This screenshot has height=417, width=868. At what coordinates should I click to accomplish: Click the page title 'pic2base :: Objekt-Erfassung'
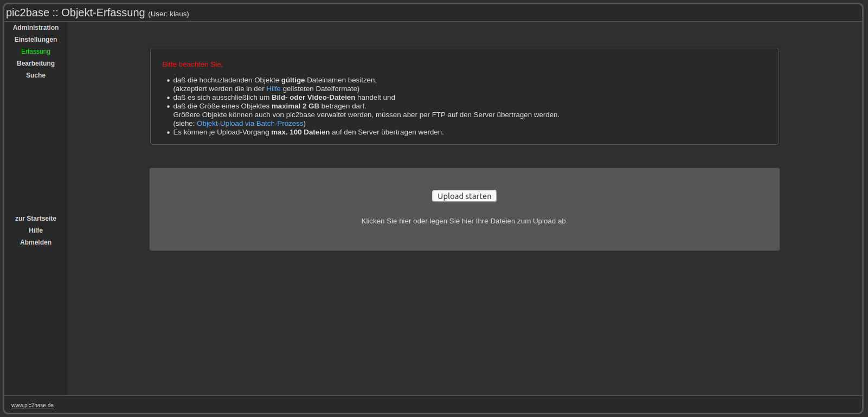click(x=75, y=12)
